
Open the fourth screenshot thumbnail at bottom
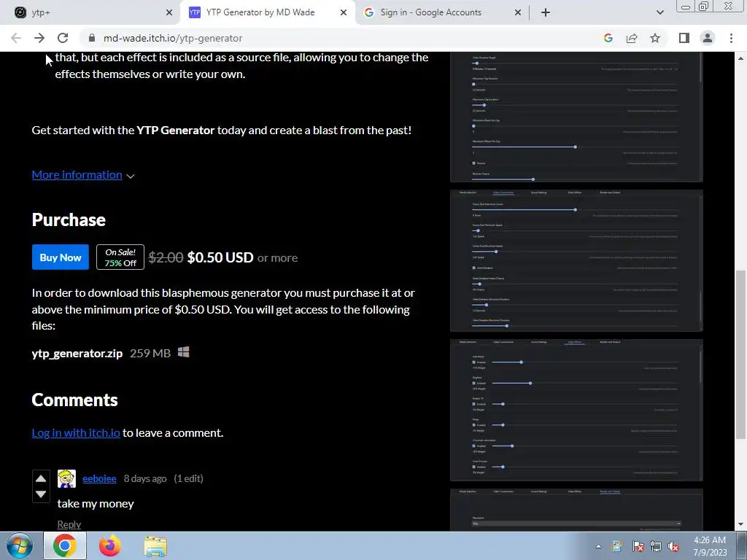pos(576,510)
